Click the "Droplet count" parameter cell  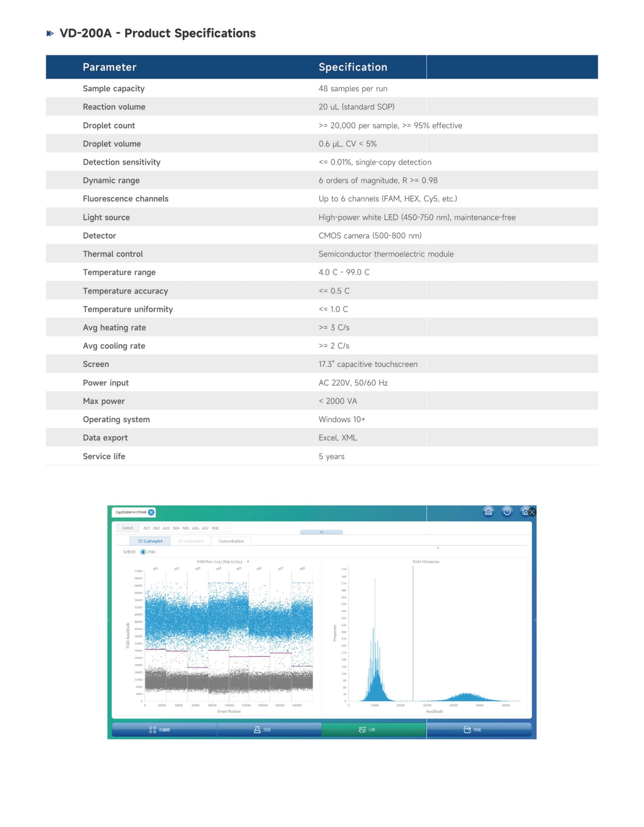(x=109, y=125)
